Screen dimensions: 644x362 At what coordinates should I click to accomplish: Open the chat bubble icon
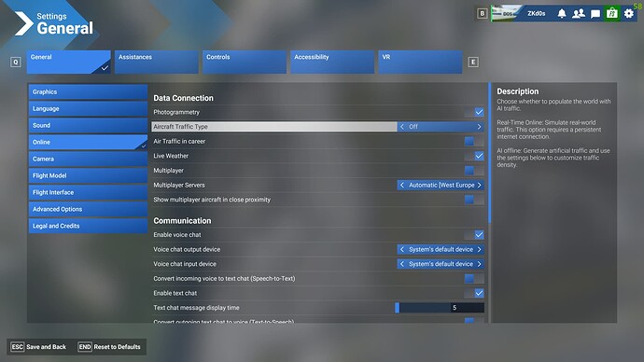coord(595,14)
